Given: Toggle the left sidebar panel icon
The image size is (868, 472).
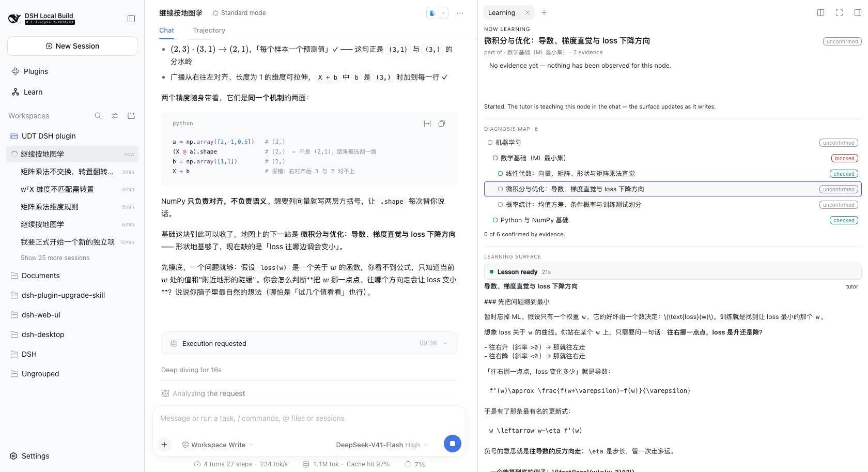Looking at the screenshot, I should [x=131, y=19].
